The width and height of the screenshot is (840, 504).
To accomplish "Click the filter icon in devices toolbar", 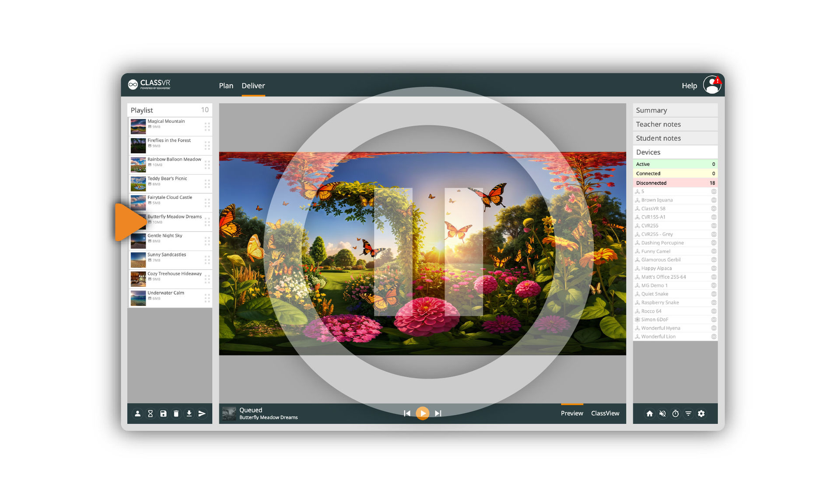I will pos(688,414).
